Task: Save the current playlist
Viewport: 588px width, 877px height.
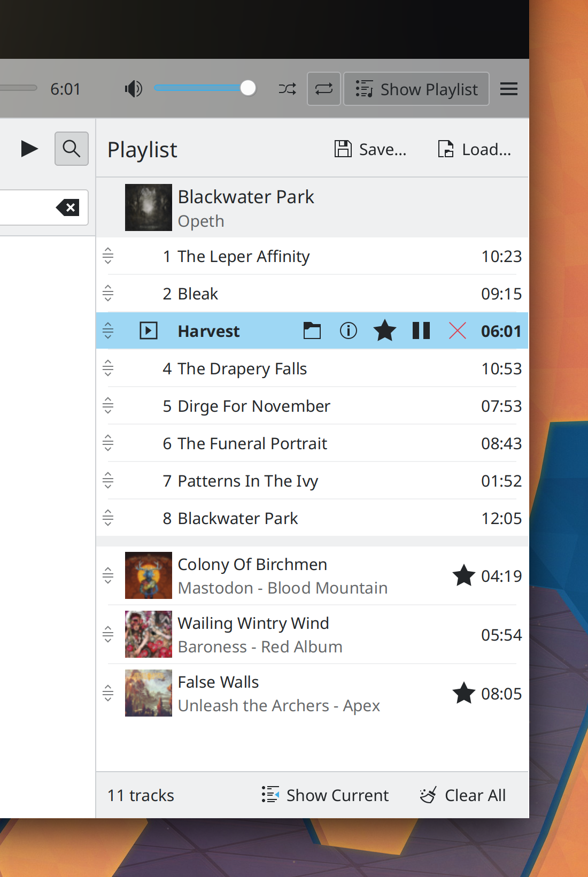Action: [370, 149]
